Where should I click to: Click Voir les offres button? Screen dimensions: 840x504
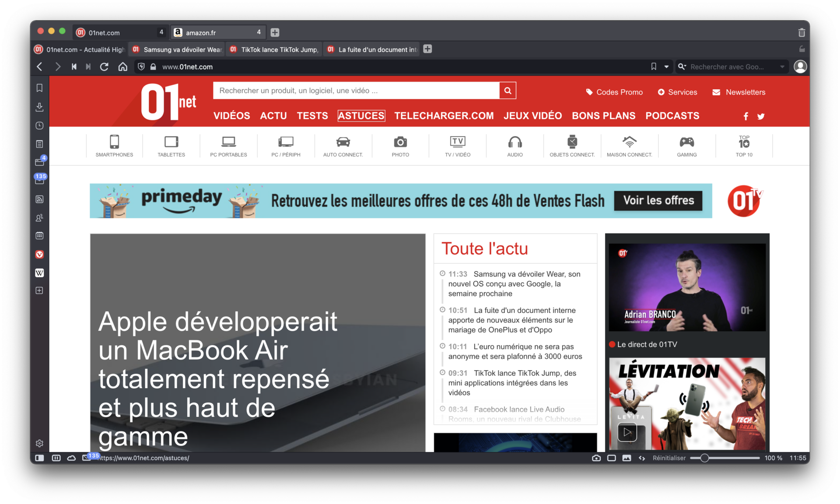658,200
